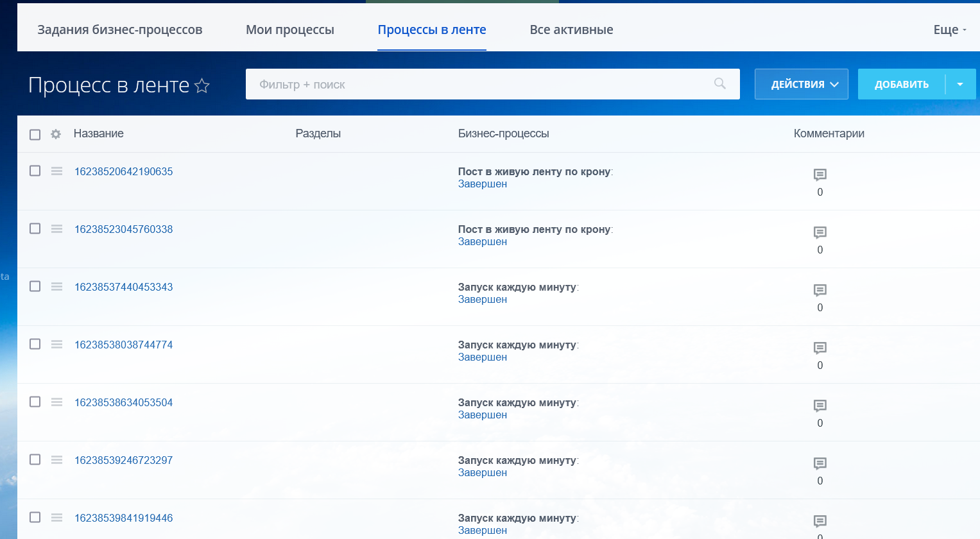Expand the arrow next to ДОБАВИТЬ
This screenshot has width=980, height=539.
tap(961, 84)
